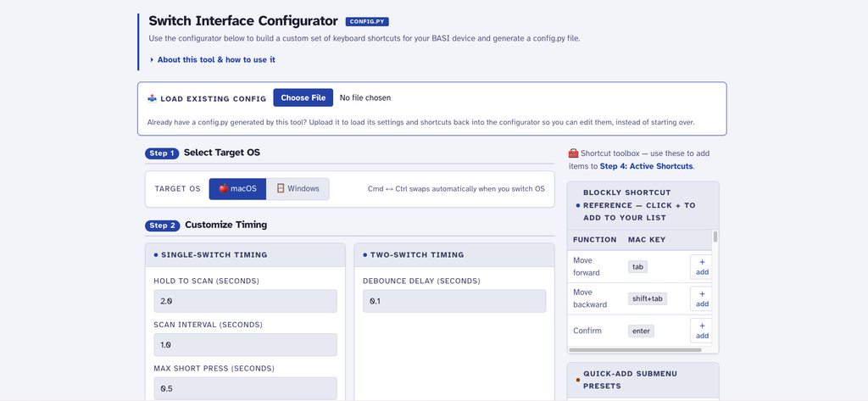The width and height of the screenshot is (868, 401).
Task: Click the Single-Switch Timing header
Action: (x=245, y=255)
